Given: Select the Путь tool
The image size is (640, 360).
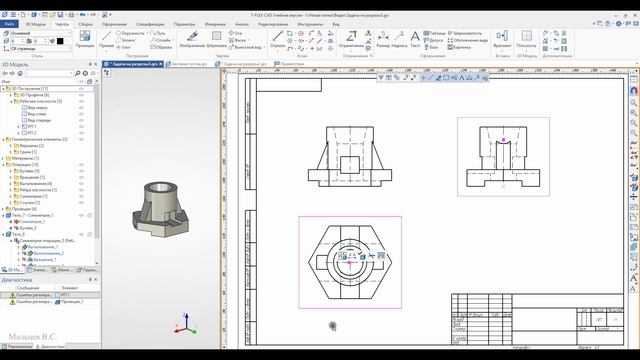Looking at the screenshot, I should pyautogui.click(x=158, y=33).
